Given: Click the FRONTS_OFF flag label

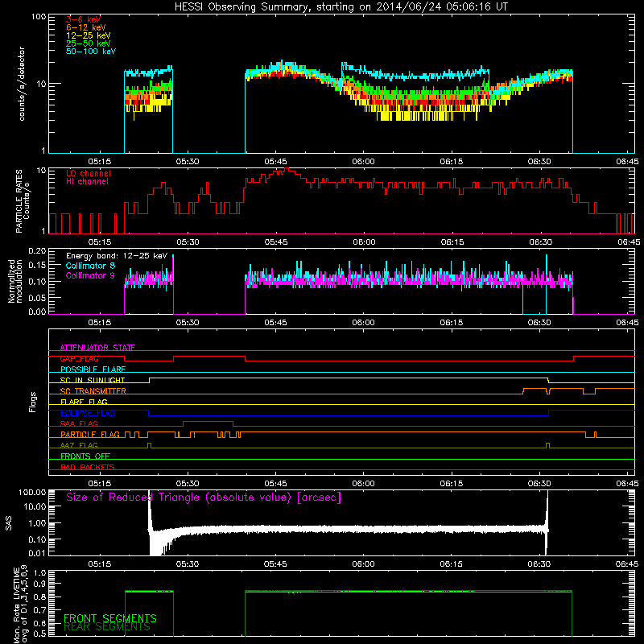Looking at the screenshot, I should [x=85, y=456].
